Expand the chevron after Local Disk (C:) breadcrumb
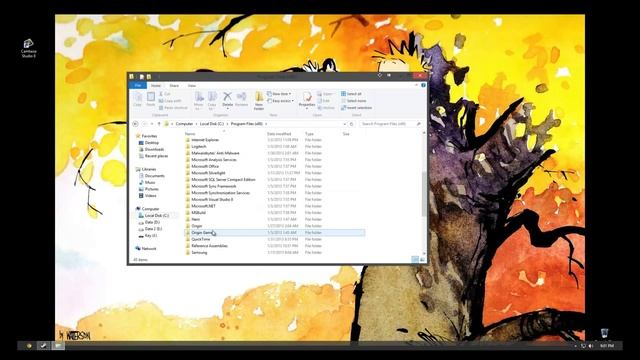 coord(227,124)
